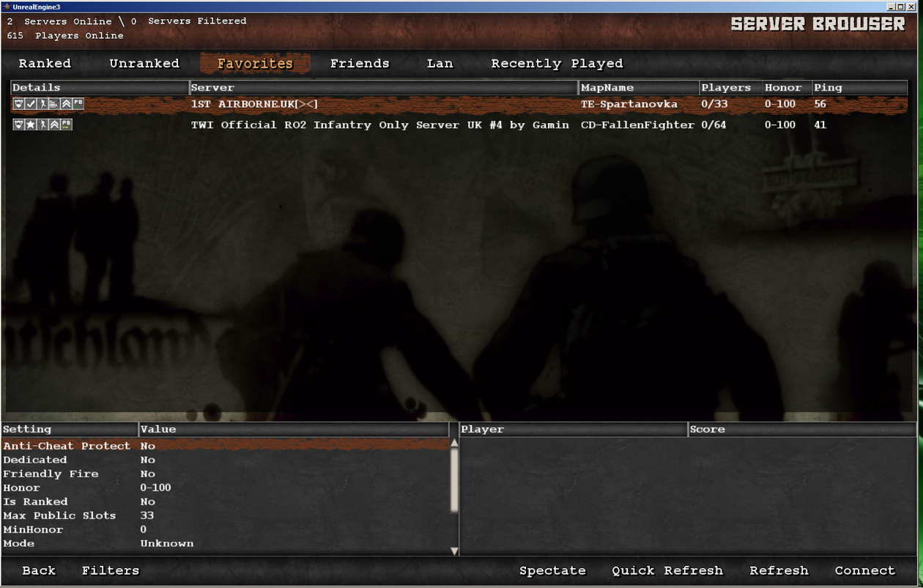Click the PB icon on TWI Official server row

pos(66,125)
